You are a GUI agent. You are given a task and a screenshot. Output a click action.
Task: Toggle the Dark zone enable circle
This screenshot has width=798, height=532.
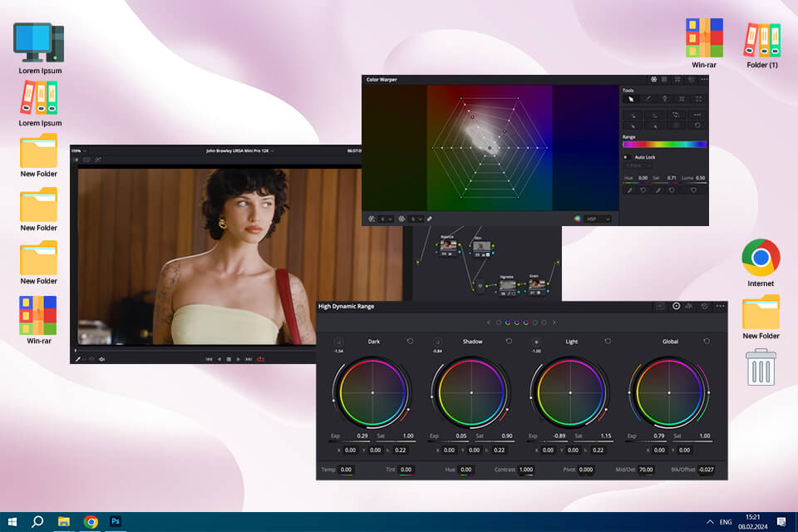(338, 342)
